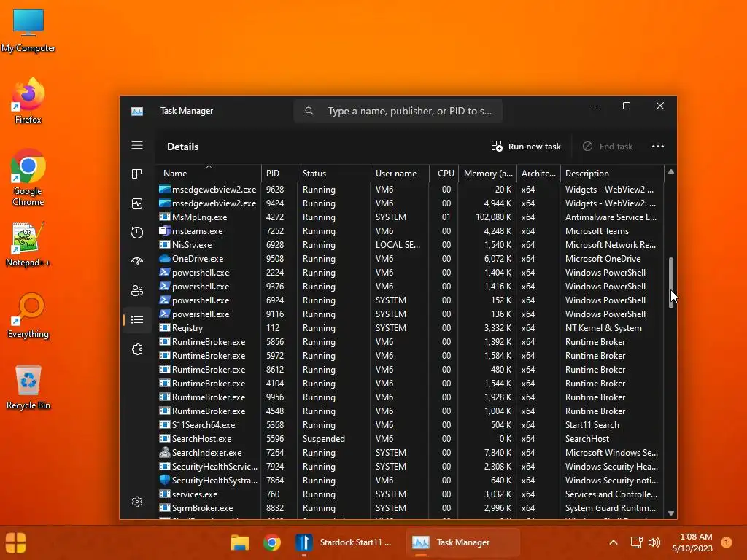Open the Firefox desktop shortcut

[x=28, y=101]
